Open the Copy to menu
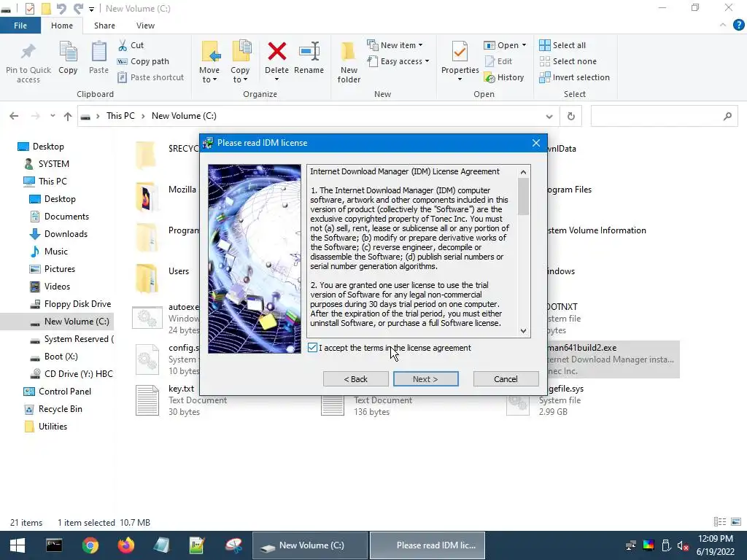Viewport: 747px width, 560px height. pos(240,62)
